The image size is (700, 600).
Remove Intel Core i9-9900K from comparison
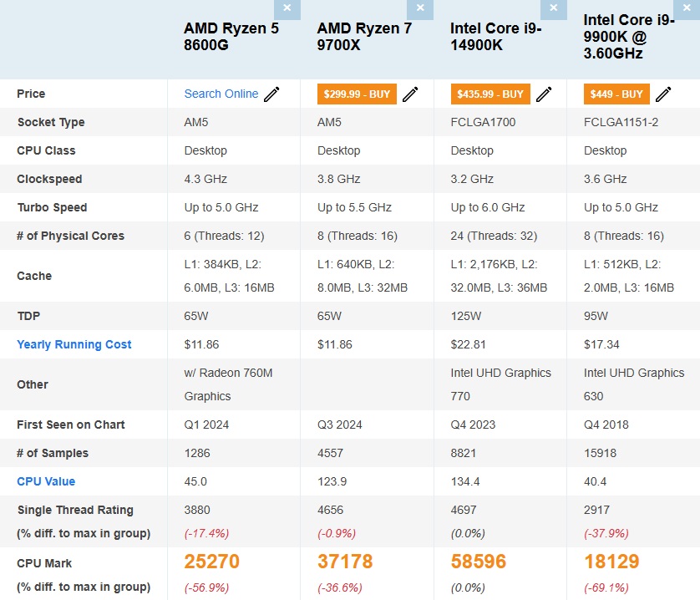click(687, 8)
